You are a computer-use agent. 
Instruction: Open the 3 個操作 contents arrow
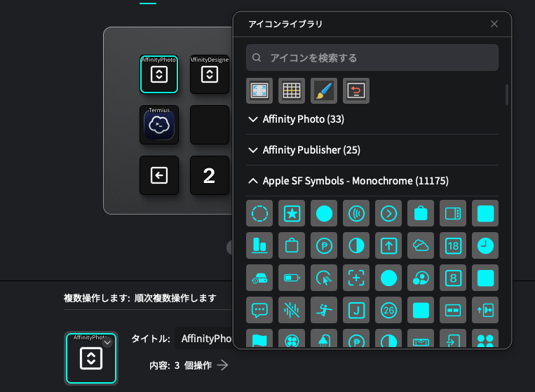tap(223, 365)
